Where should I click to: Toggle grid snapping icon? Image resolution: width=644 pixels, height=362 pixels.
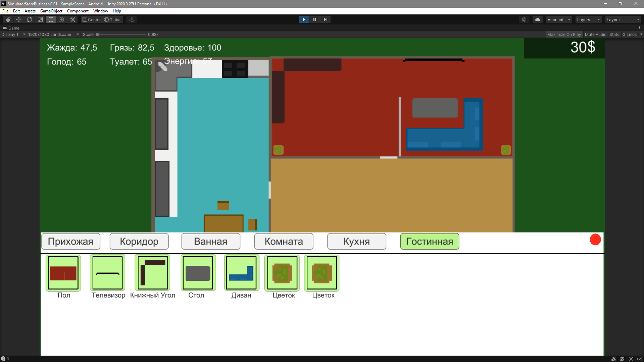[x=132, y=19]
